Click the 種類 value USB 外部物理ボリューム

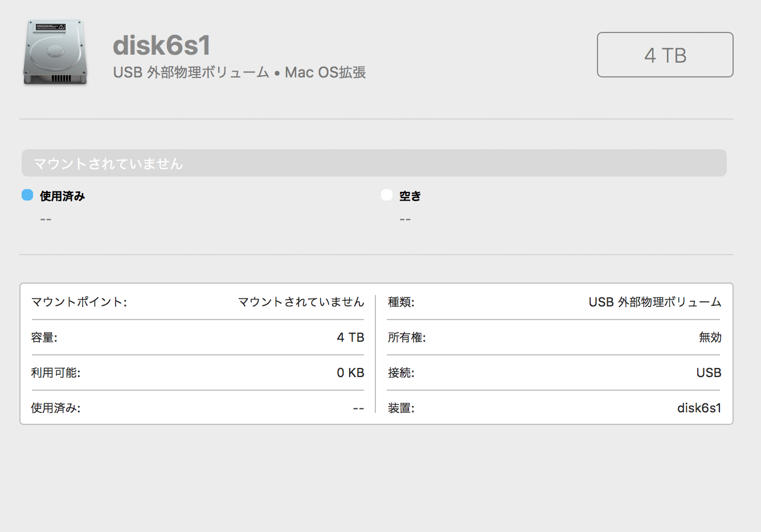(x=654, y=302)
